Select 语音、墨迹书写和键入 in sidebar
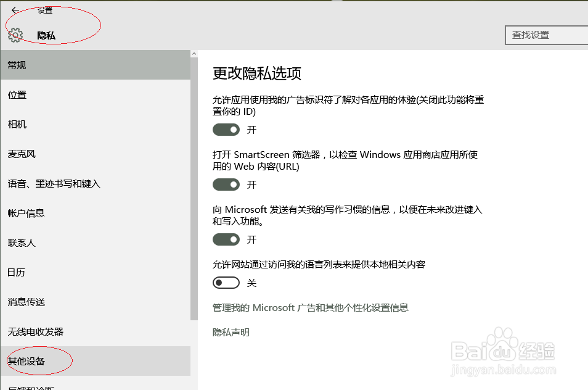Image resolution: width=588 pixels, height=390 pixels. [x=96, y=183]
